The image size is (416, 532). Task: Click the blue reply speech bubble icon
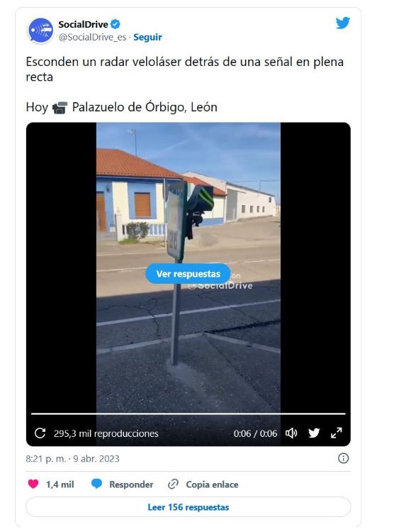click(96, 484)
